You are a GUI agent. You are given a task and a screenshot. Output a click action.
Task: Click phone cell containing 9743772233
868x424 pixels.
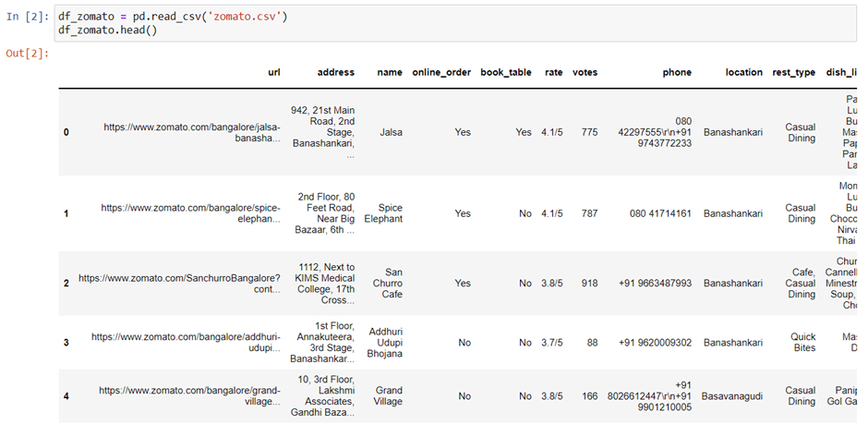point(655,132)
